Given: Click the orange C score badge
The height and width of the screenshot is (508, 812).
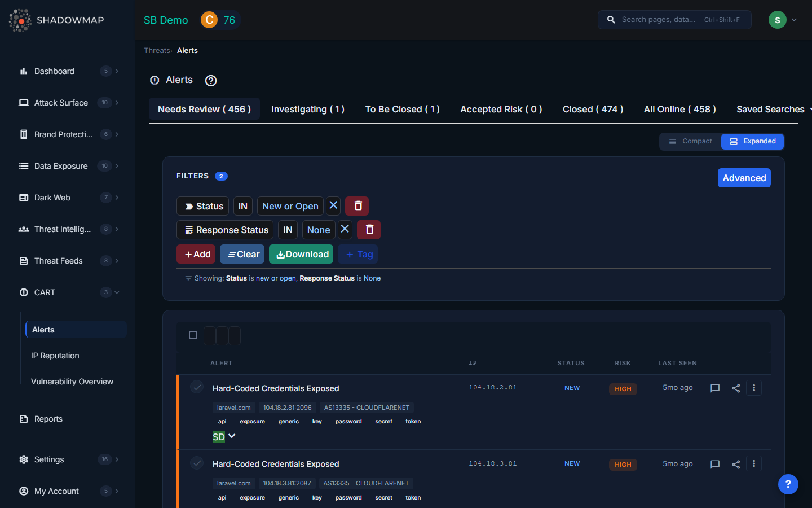Looking at the screenshot, I should pyautogui.click(x=209, y=20).
